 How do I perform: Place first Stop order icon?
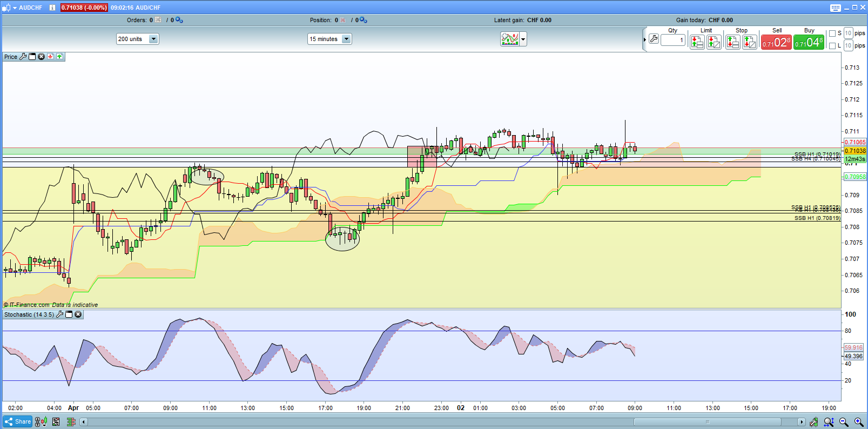click(x=732, y=42)
